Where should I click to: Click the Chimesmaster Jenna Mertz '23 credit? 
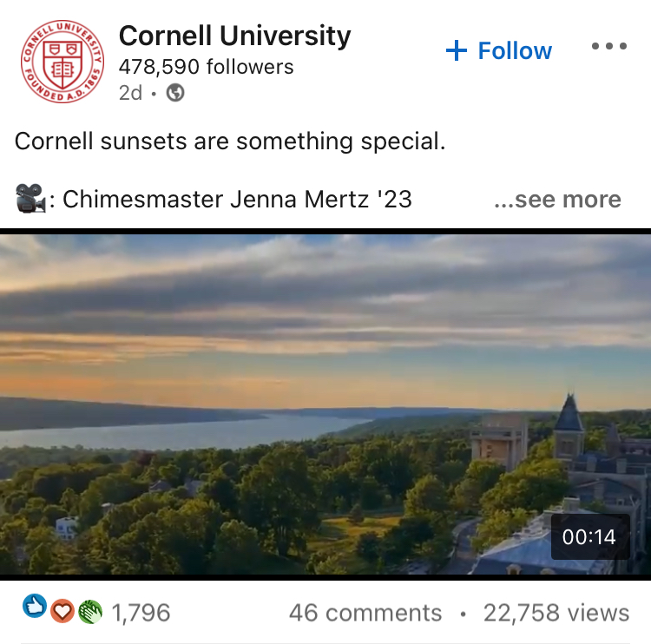pos(237,200)
